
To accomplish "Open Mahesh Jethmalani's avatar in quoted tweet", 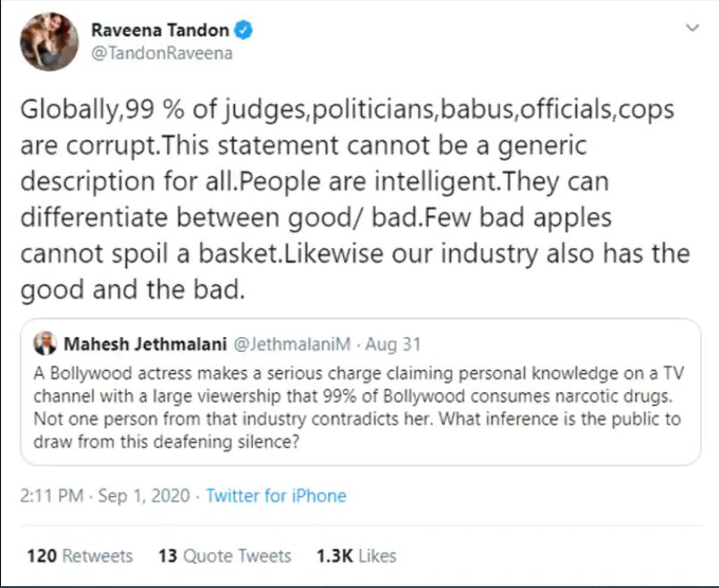I will tap(45, 343).
